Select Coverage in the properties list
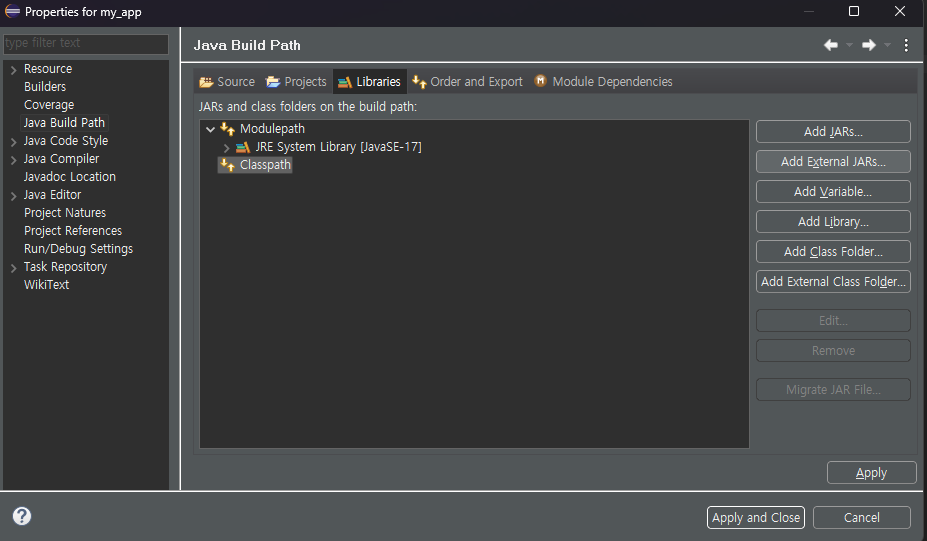This screenshot has height=541, width=927. [x=49, y=105]
